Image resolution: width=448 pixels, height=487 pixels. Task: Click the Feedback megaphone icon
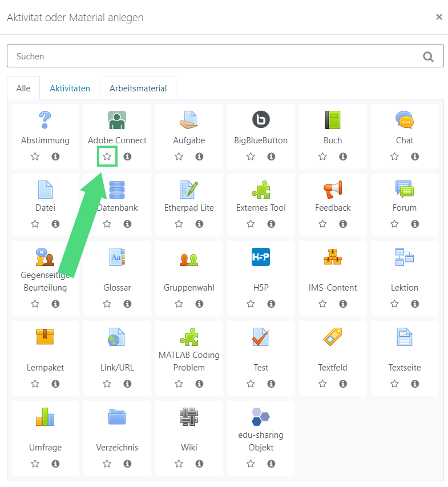tap(333, 188)
